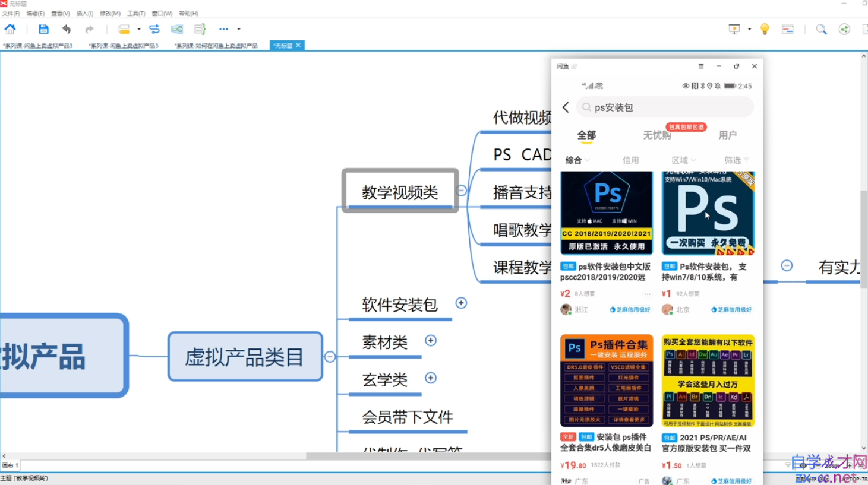Switch to the 无忧购 tab in 闲鱼
Screen dimensions: 868x485
657,135
